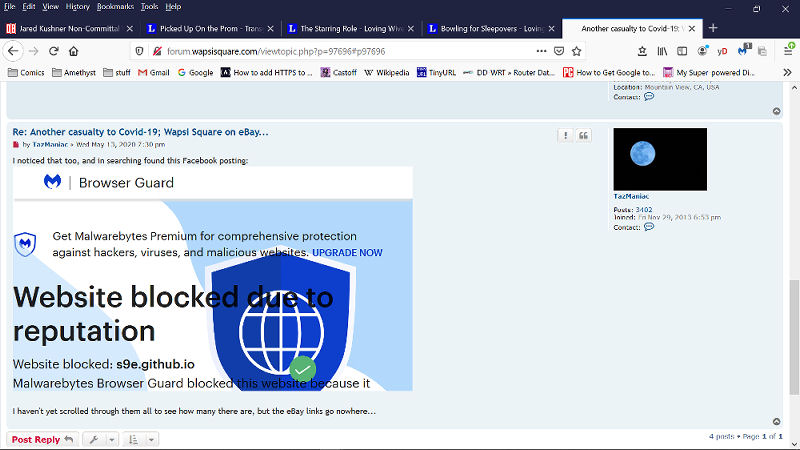The height and width of the screenshot is (450, 800).
Task: Open the Help menu
Action: [173, 7]
